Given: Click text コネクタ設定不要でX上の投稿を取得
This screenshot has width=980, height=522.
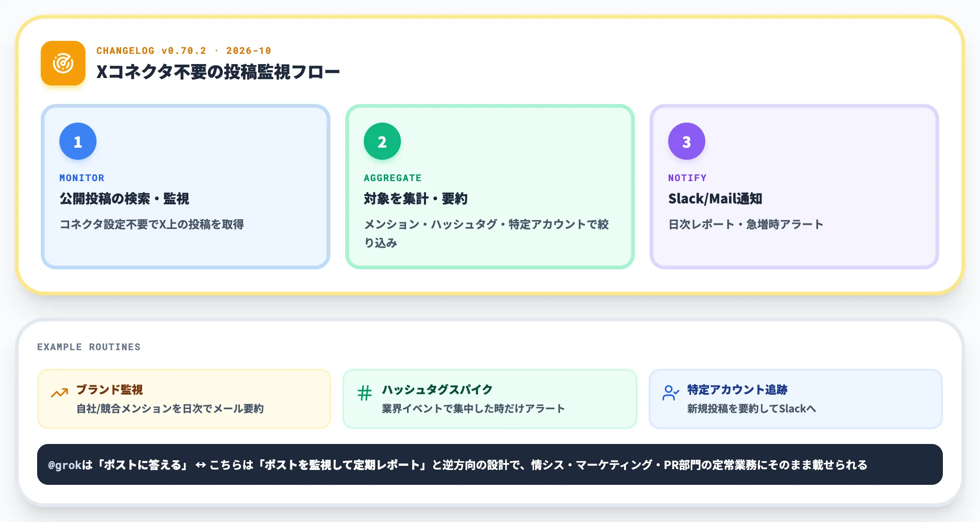Looking at the screenshot, I should coord(152,224).
